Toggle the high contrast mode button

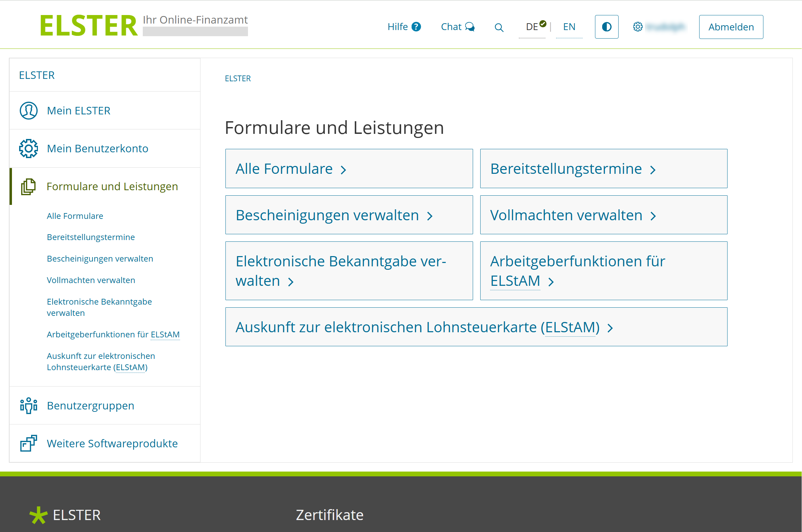click(607, 27)
